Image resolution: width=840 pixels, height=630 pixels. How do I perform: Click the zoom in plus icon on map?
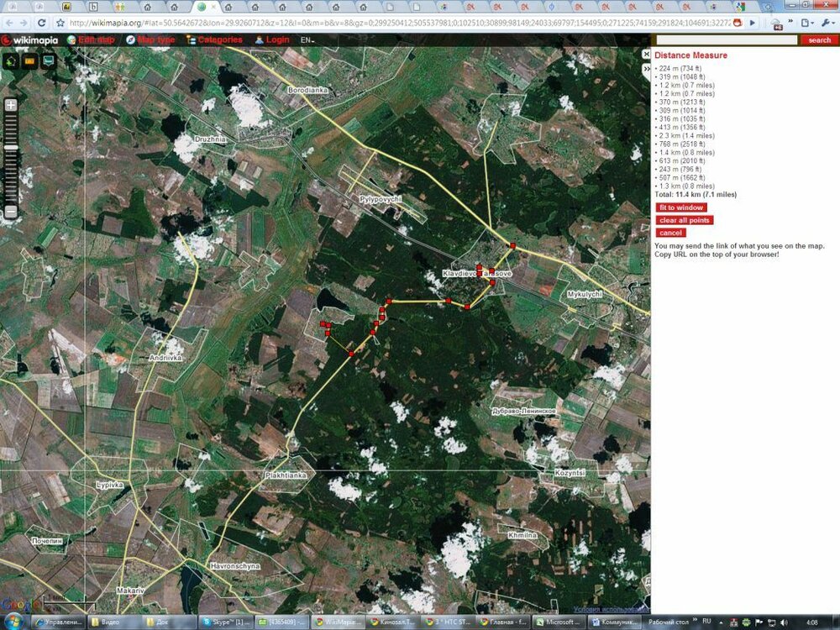[x=10, y=105]
